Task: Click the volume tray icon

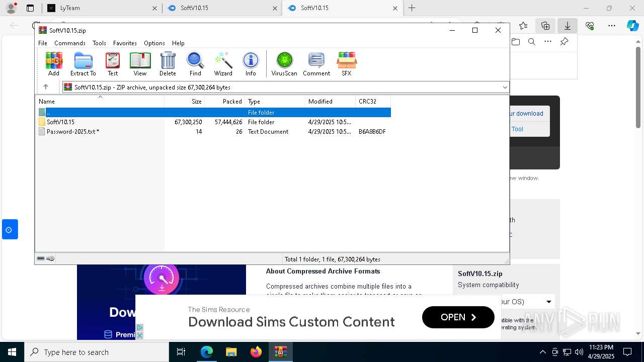Action: pyautogui.click(x=579, y=352)
